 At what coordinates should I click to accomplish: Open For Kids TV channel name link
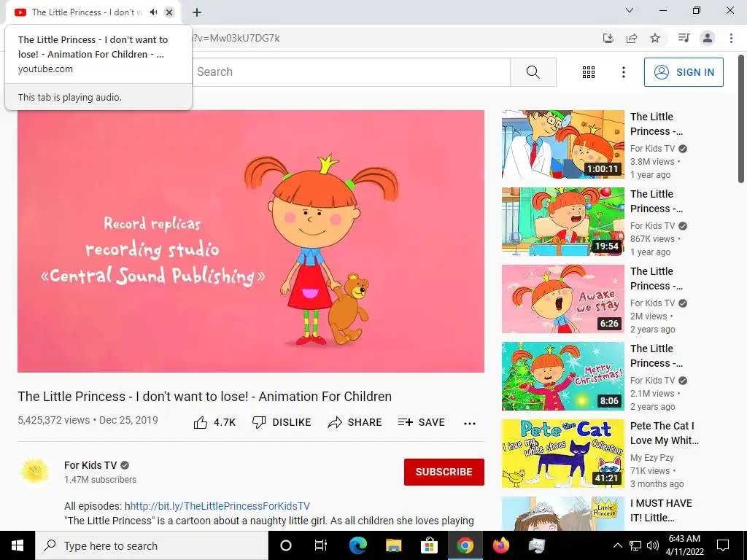tap(90, 465)
